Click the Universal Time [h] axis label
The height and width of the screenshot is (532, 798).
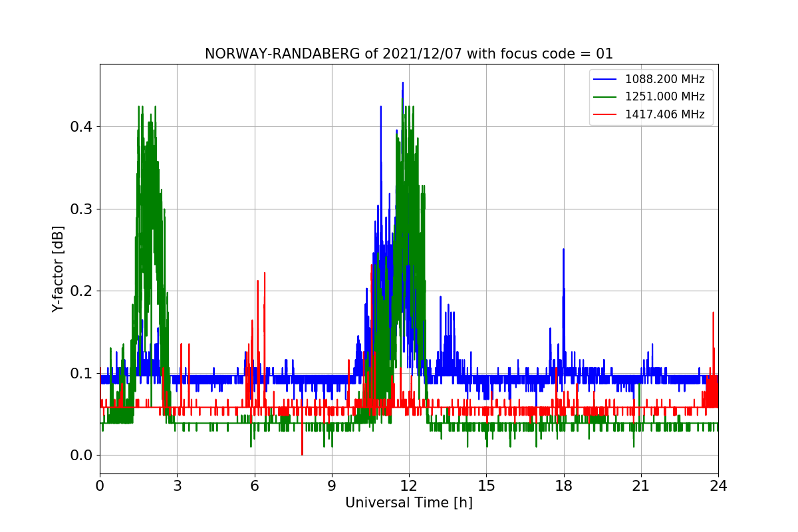pos(408,503)
